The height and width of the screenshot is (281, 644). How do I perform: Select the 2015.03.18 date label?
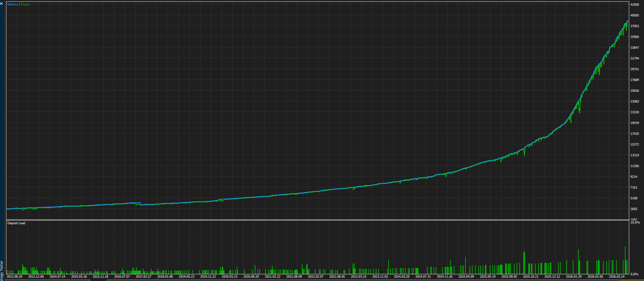coord(79,277)
